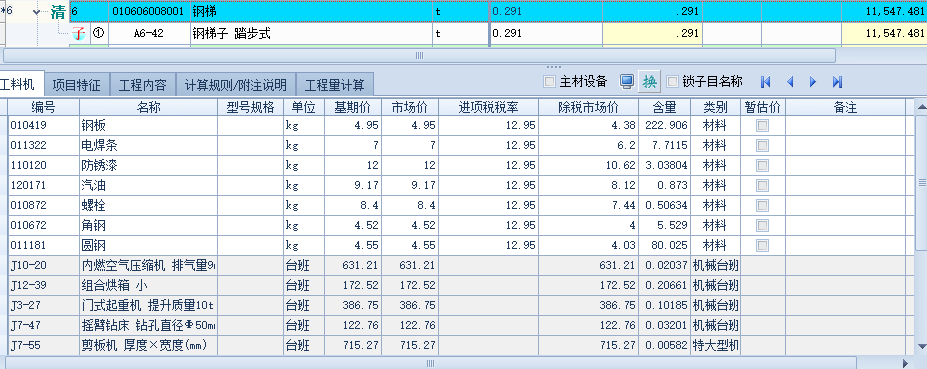The height and width of the screenshot is (369, 927).
Task: Select 内燃空气压缩机 machine row
Action: click(x=148, y=266)
